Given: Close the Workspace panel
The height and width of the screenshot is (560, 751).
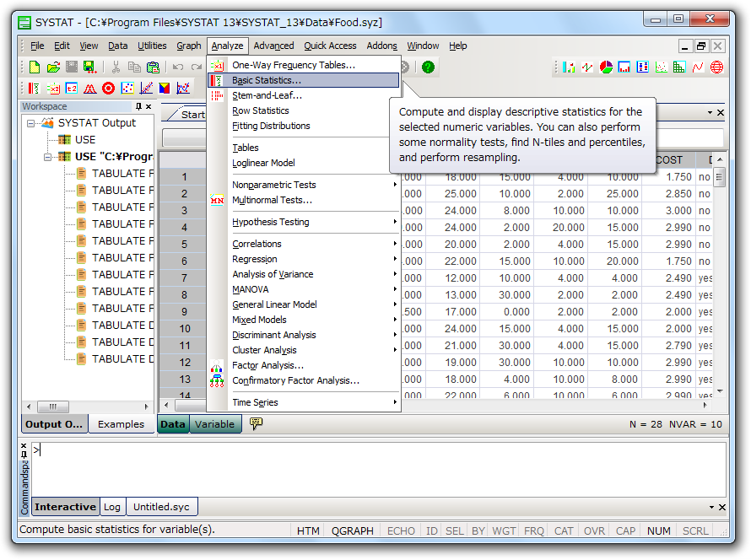Looking at the screenshot, I should click(x=149, y=106).
